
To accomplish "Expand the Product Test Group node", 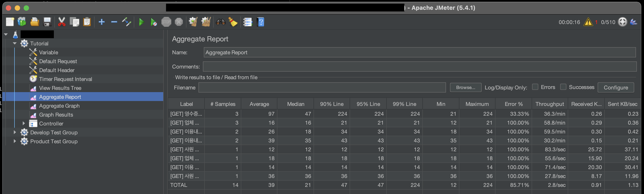I will [x=15, y=141].
